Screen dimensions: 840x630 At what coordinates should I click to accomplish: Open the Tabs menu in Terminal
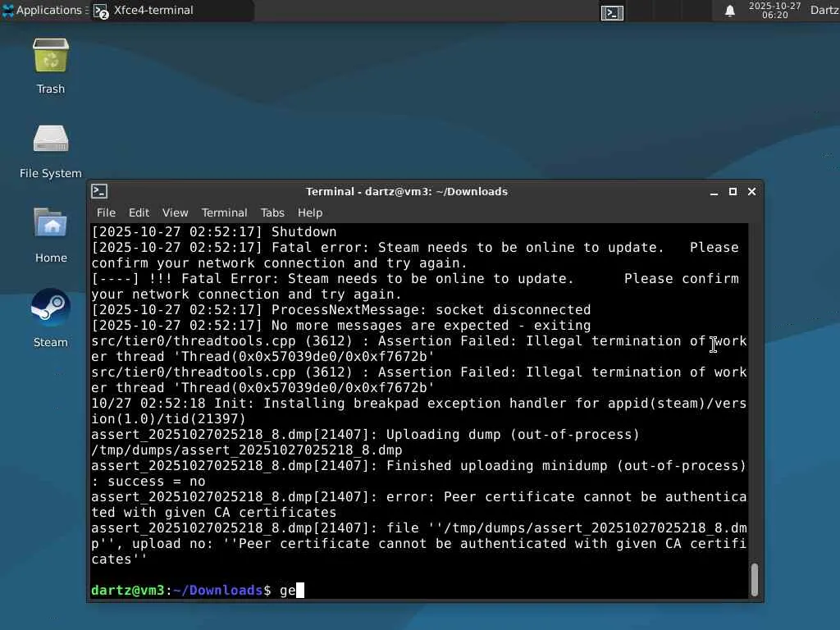(x=272, y=212)
